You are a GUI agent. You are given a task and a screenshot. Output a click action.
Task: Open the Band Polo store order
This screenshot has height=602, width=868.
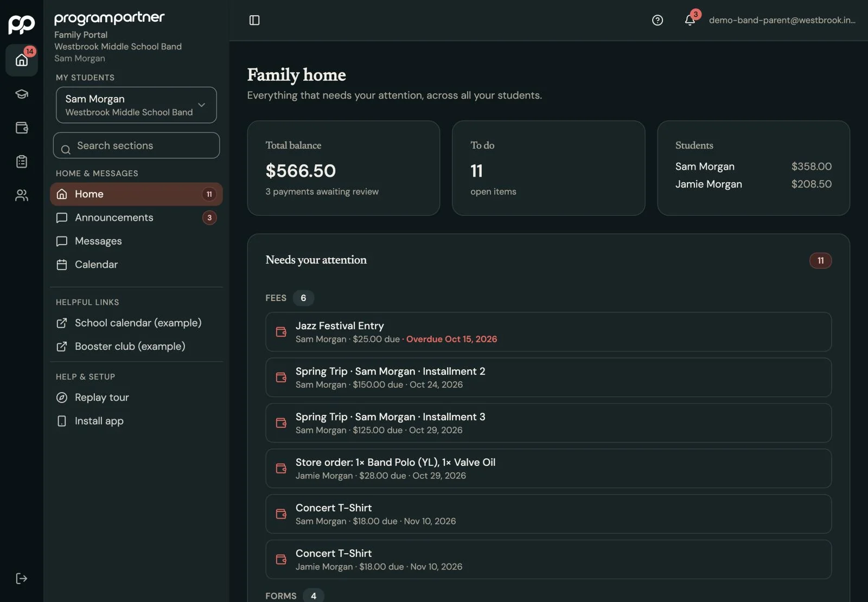[548, 469]
